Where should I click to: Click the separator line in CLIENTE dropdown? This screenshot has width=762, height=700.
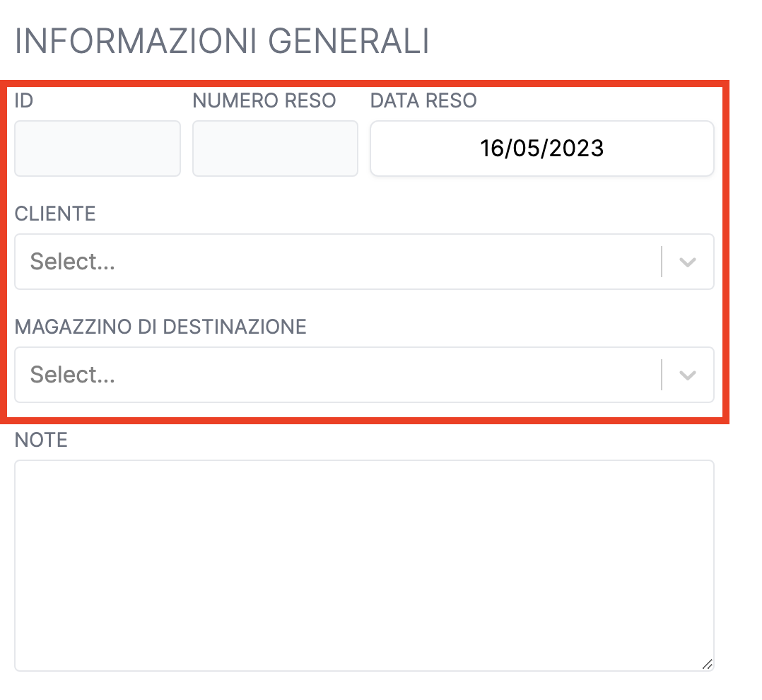click(x=662, y=262)
